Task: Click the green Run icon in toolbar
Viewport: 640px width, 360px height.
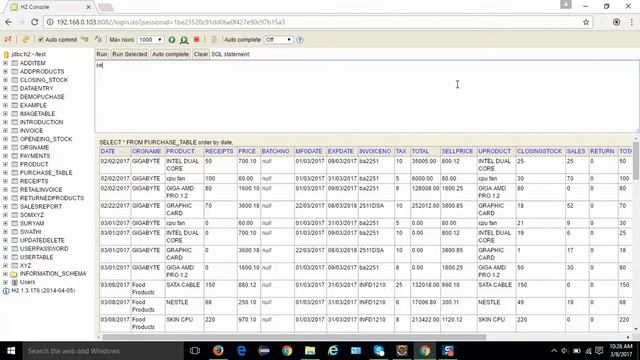Action: pyautogui.click(x=172, y=40)
